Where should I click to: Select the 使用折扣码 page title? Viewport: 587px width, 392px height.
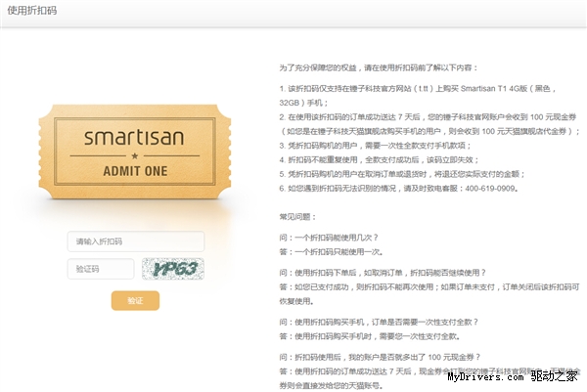click(32, 11)
